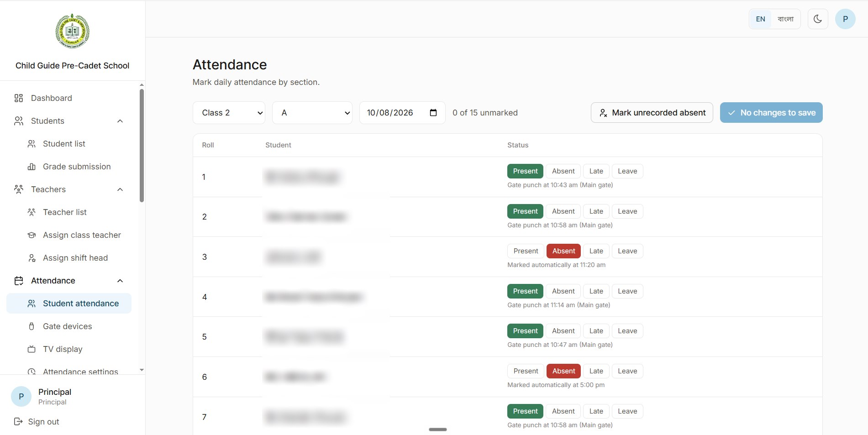This screenshot has width=868, height=435.
Task: Mark roll 4 as Leave
Action: pyautogui.click(x=627, y=291)
